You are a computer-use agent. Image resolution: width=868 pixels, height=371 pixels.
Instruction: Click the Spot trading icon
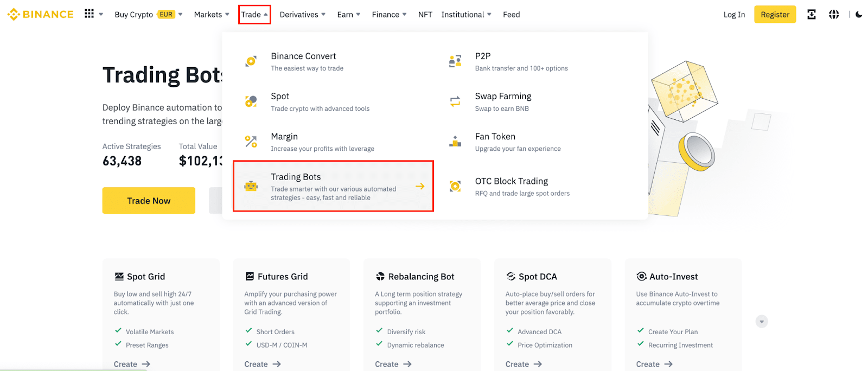(251, 101)
